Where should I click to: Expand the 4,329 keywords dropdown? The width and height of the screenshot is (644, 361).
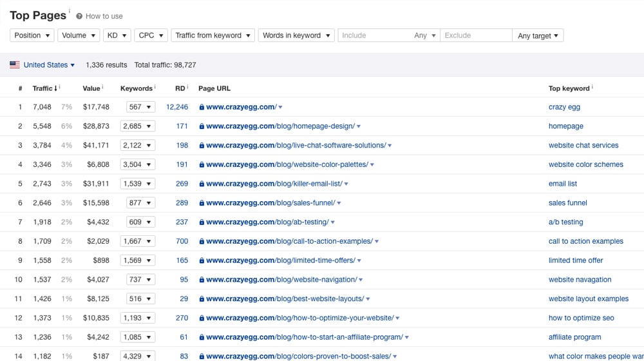point(138,356)
